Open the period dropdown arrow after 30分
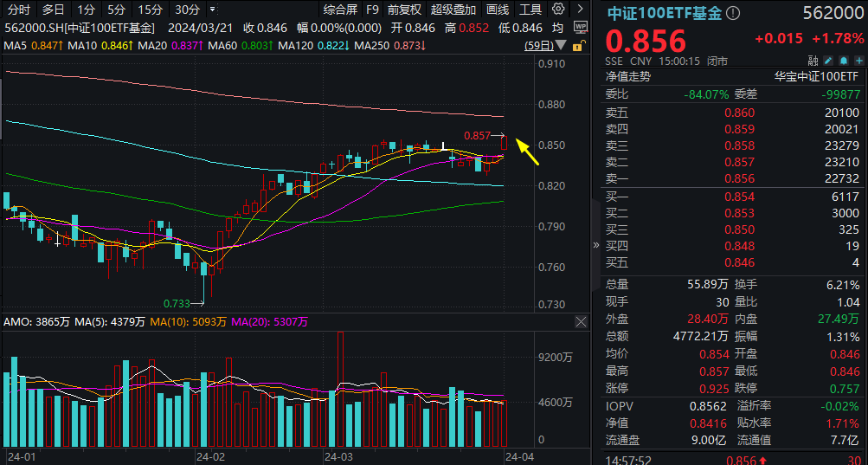Screen dimensions: 868x465 pos(212,10)
